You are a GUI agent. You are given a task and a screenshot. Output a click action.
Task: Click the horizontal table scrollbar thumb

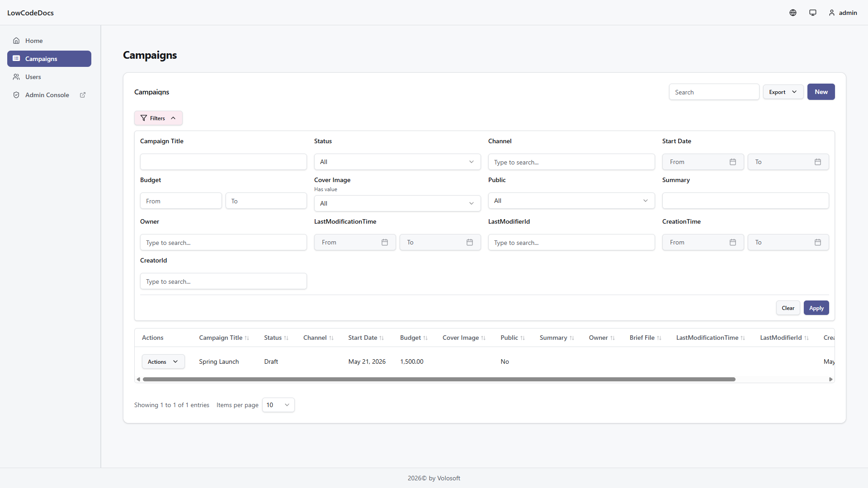pos(439,379)
